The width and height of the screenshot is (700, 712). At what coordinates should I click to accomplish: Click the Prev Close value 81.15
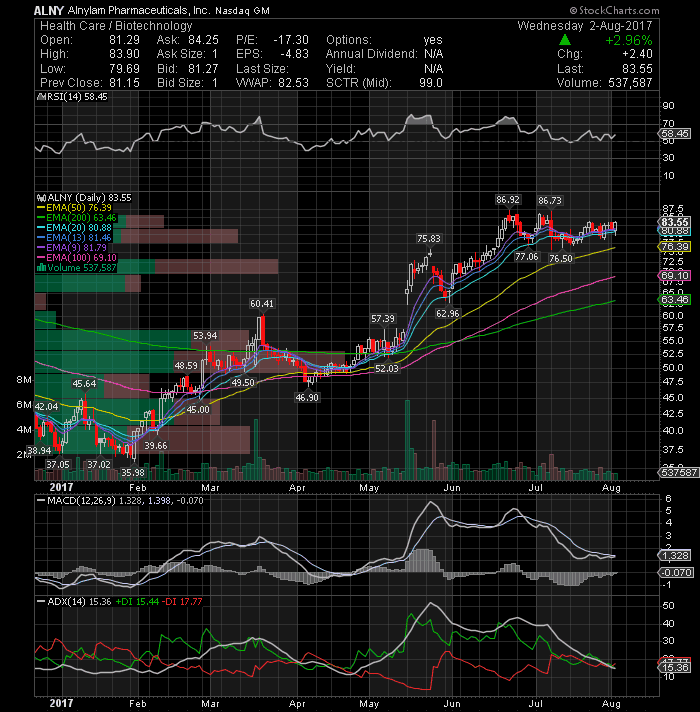(124, 83)
